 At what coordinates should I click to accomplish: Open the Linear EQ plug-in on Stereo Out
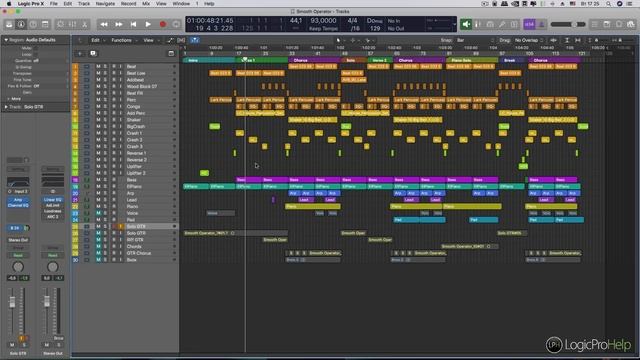(x=53, y=200)
